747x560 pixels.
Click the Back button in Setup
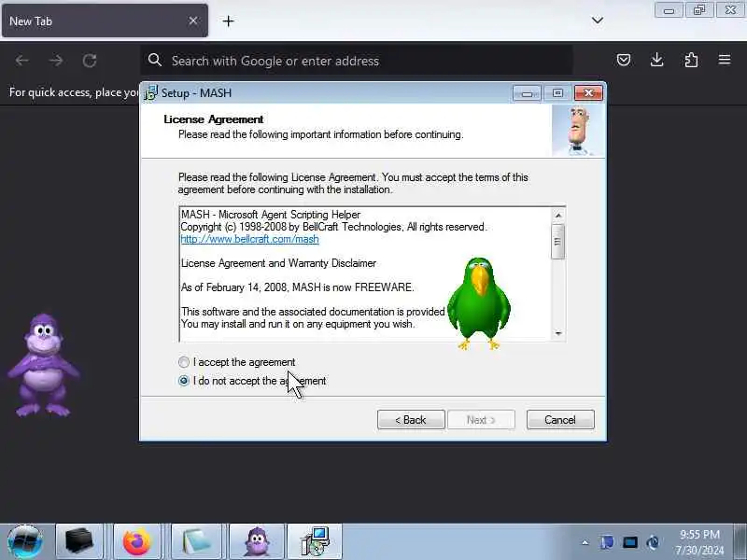(x=411, y=419)
